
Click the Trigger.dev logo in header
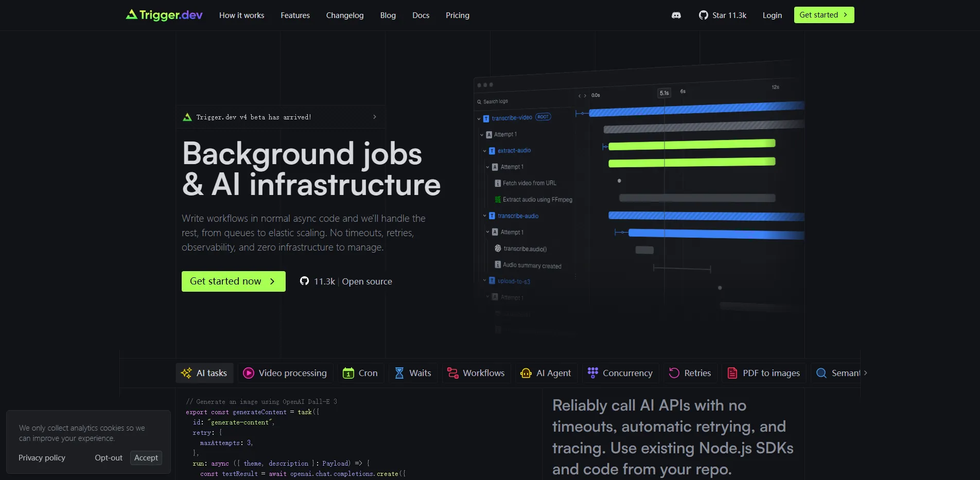164,15
